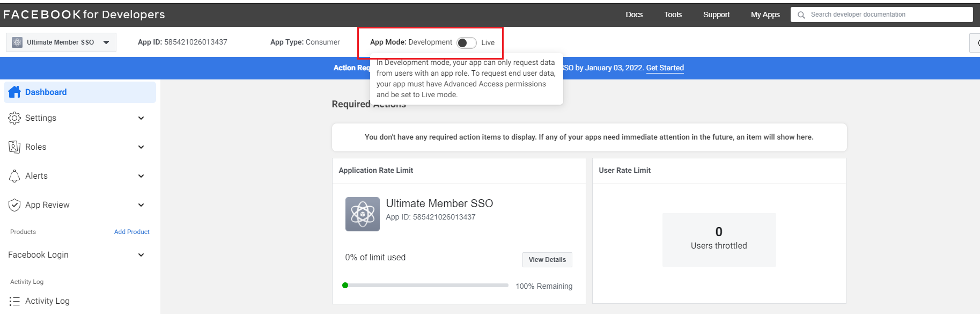Select Dashboard in the sidebar
This screenshot has height=314, width=980.
(x=80, y=92)
